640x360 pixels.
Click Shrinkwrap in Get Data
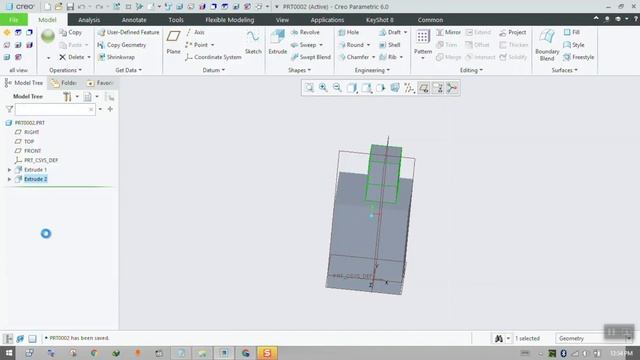116,57
